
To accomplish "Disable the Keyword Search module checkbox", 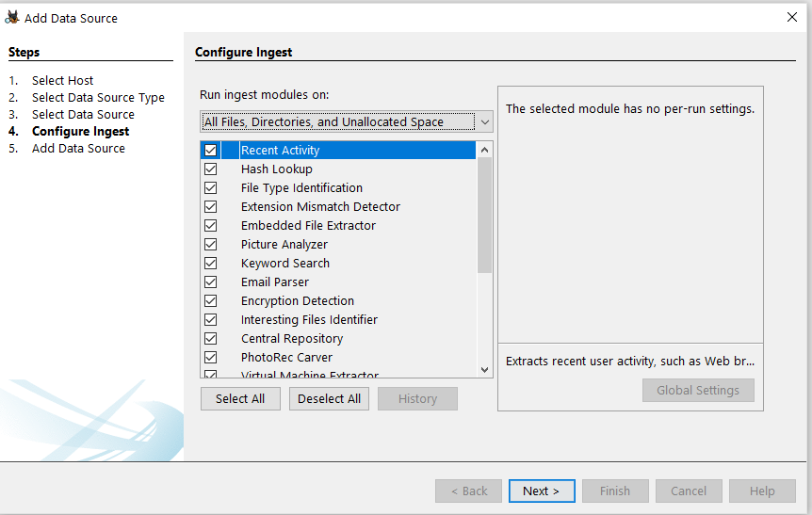I will (210, 264).
